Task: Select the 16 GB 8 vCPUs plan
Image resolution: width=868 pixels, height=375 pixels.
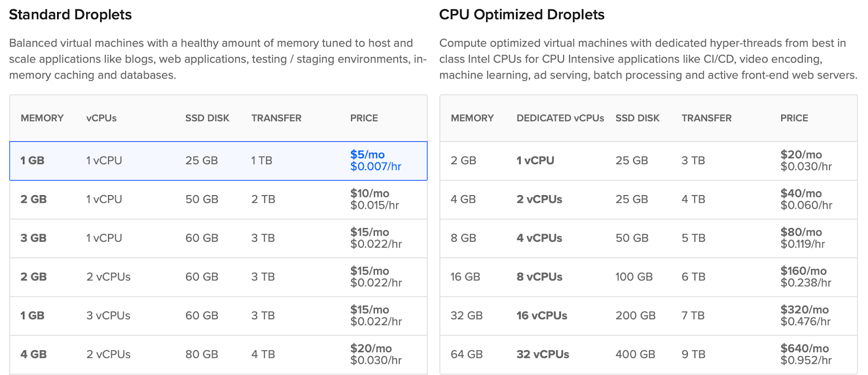Action: coord(648,277)
